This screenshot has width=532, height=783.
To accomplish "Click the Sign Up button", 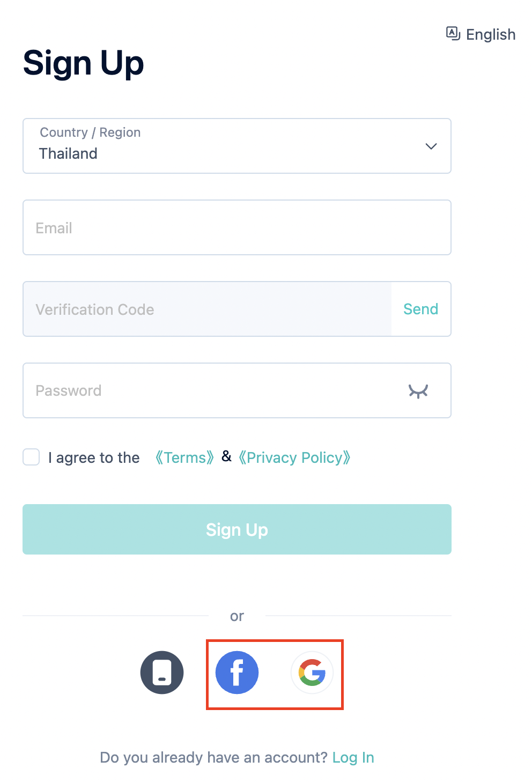I will click(x=237, y=529).
